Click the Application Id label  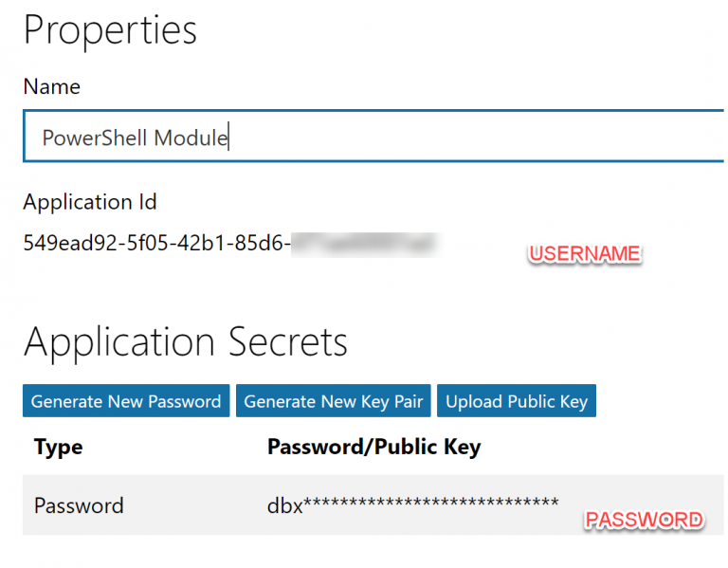[x=90, y=202]
